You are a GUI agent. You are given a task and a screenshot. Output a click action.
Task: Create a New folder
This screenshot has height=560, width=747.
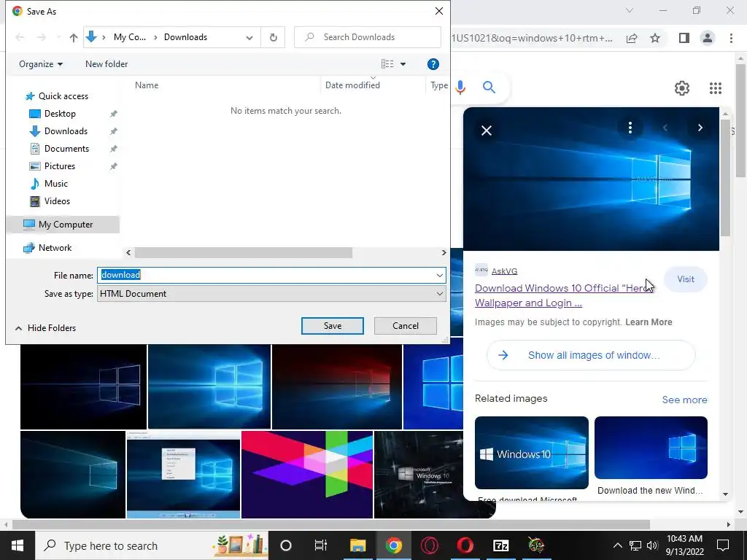coord(107,64)
